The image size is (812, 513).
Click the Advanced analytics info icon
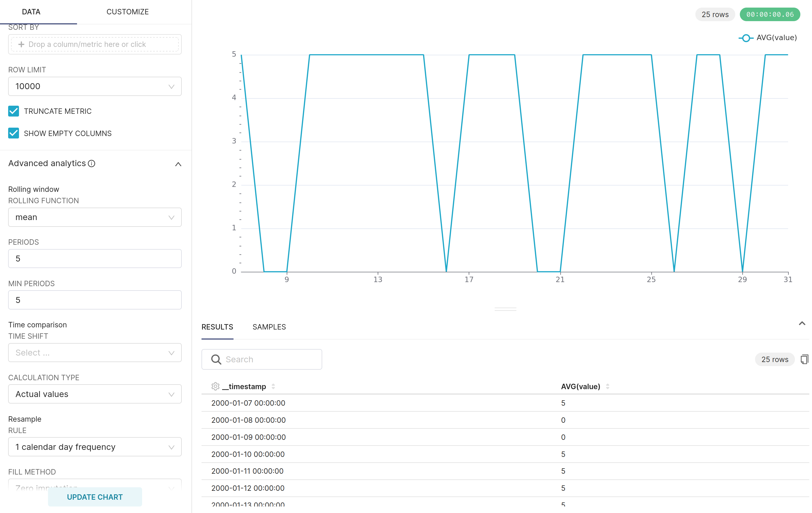click(91, 163)
